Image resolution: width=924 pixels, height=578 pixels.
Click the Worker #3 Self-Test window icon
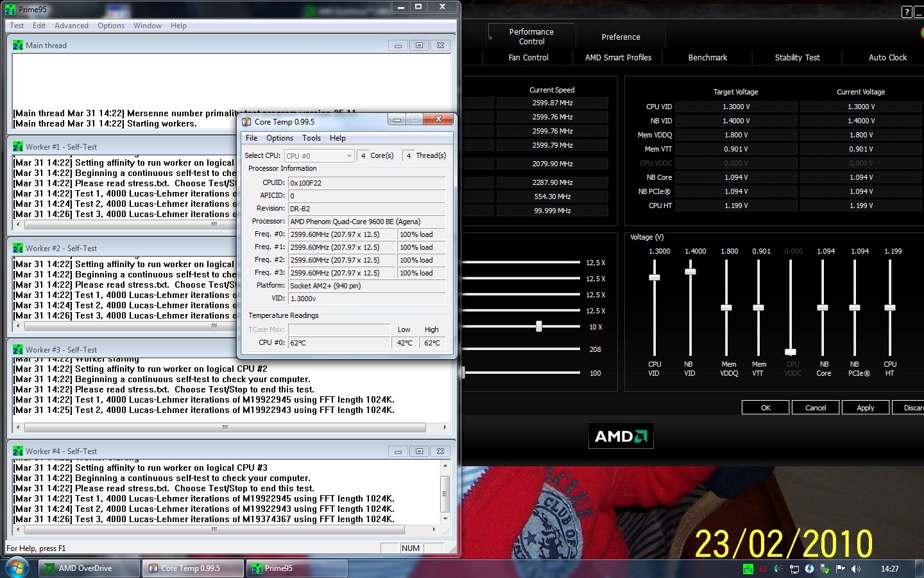(x=17, y=350)
